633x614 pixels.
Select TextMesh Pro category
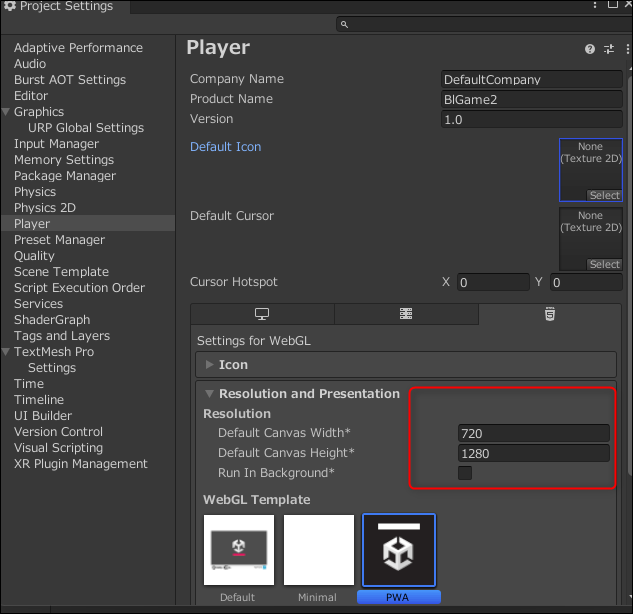54,352
